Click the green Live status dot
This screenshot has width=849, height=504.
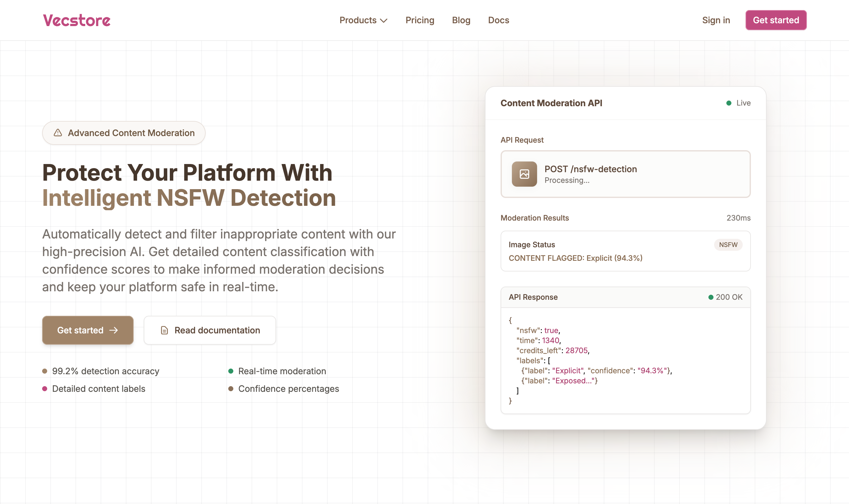click(x=728, y=103)
